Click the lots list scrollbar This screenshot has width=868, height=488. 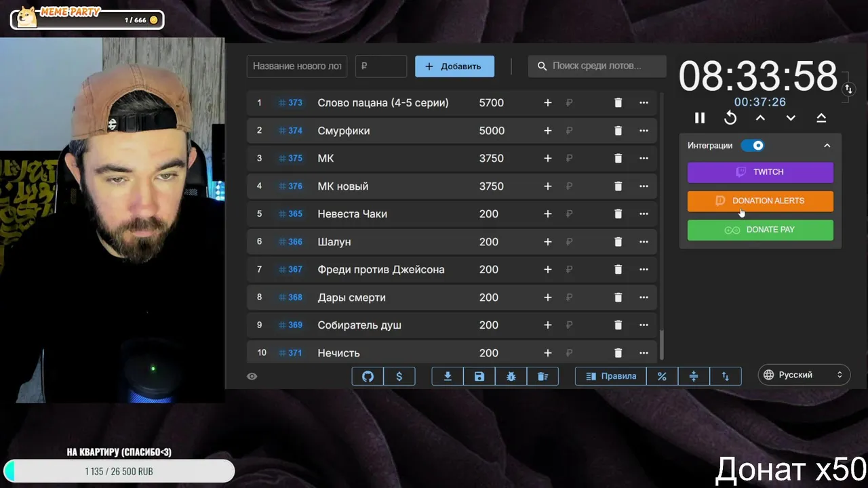(662, 344)
